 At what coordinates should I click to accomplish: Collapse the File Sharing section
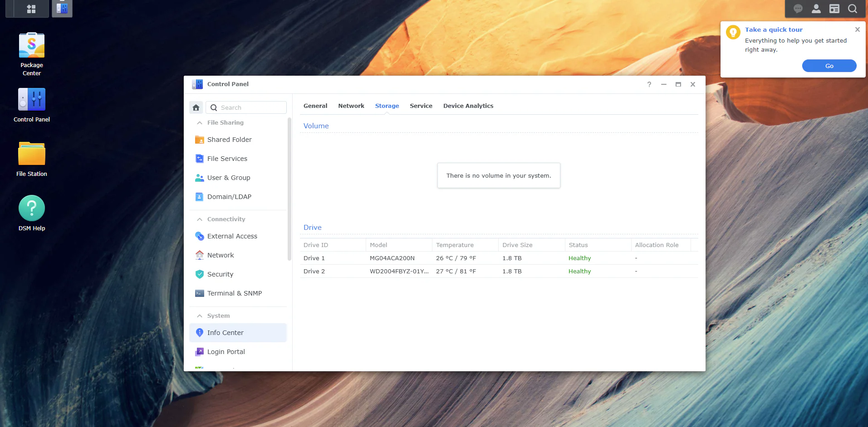(x=200, y=123)
